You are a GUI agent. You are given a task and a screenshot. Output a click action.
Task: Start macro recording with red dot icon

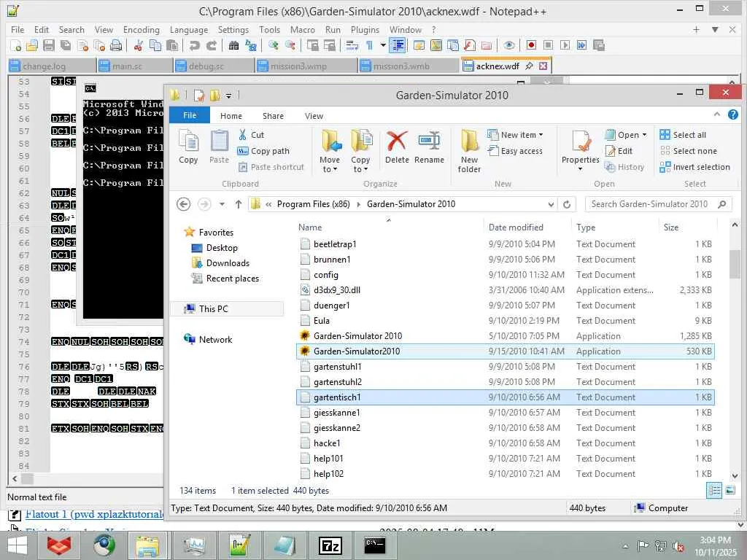531,45
